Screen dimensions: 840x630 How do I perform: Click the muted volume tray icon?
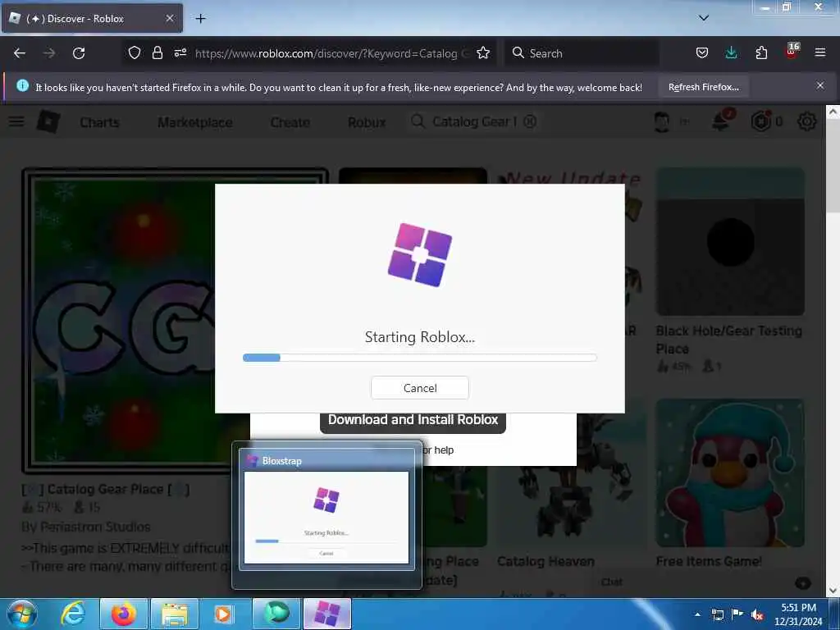757,614
